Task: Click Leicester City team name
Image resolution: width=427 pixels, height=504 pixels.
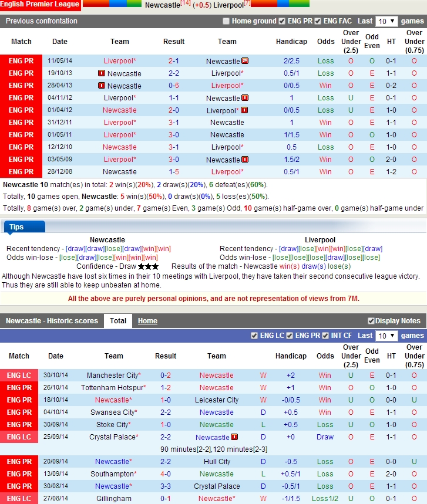Action: click(x=217, y=400)
